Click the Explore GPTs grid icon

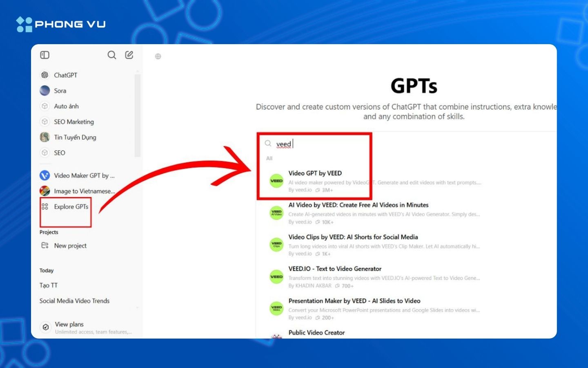click(x=45, y=206)
